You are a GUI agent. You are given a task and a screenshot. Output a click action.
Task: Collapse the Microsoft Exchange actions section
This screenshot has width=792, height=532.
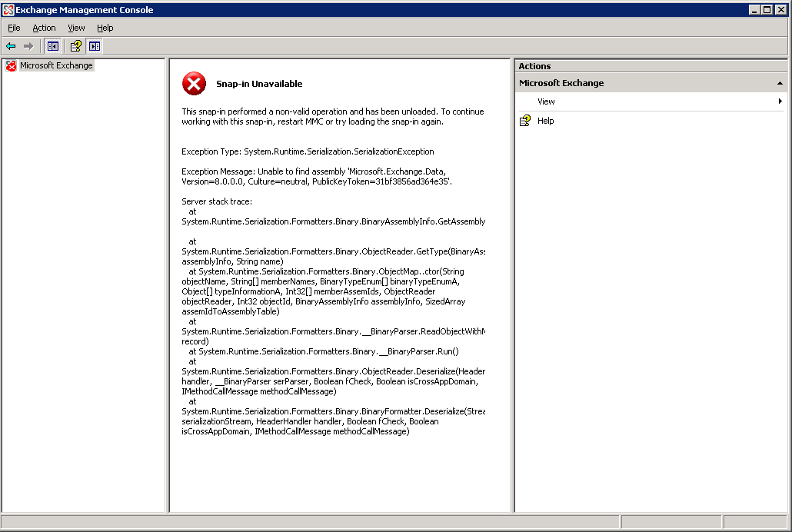tap(780, 83)
